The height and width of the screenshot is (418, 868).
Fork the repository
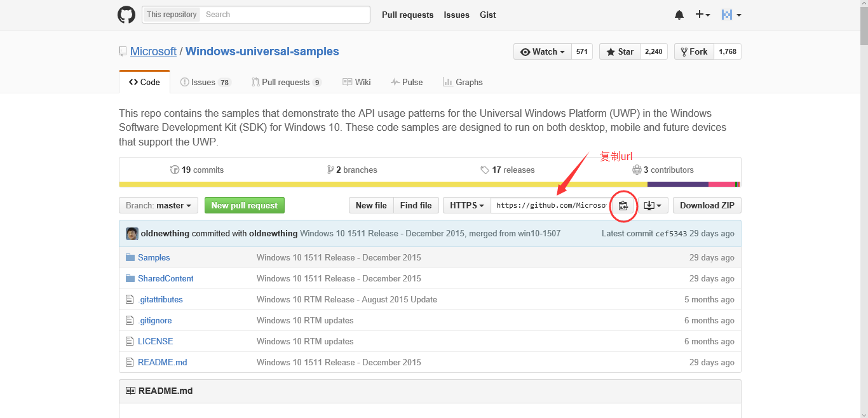(693, 51)
